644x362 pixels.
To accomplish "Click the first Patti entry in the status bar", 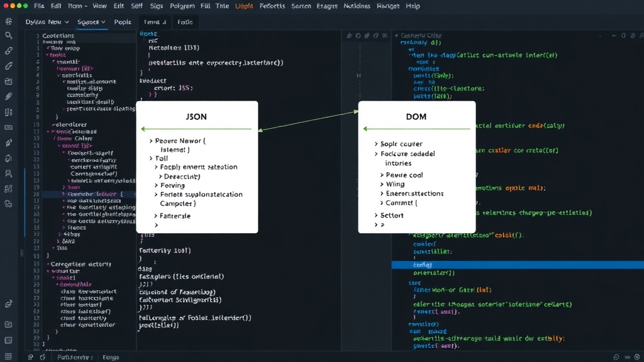I will coord(75,358).
